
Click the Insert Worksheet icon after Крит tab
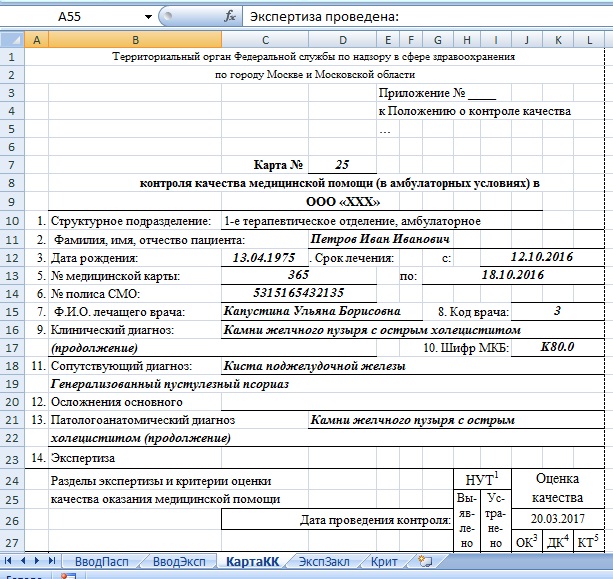[425, 561]
